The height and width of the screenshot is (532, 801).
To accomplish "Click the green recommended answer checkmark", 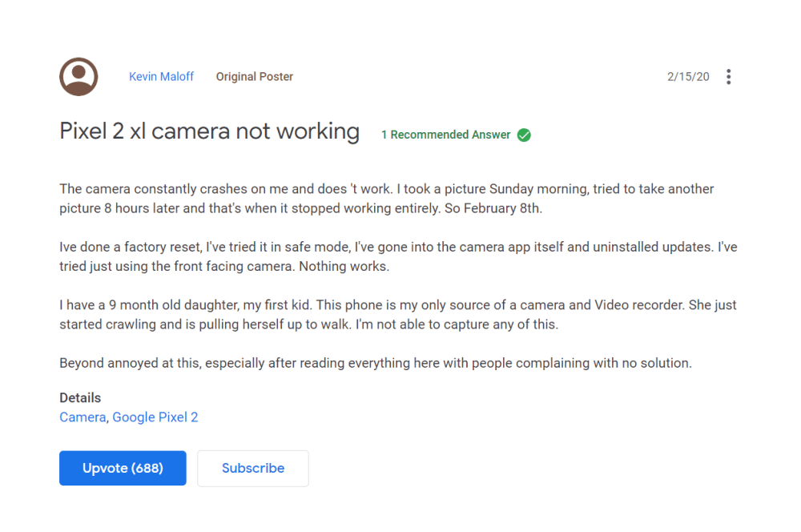I will pos(524,135).
